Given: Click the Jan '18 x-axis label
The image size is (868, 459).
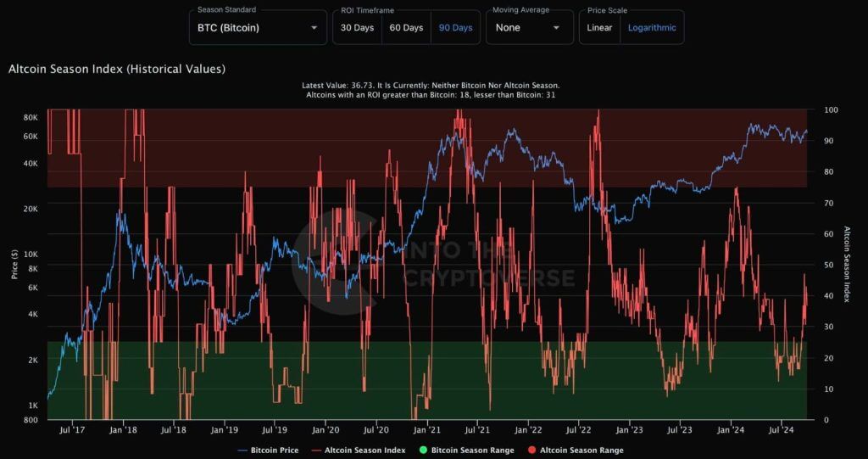Looking at the screenshot, I should [123, 429].
